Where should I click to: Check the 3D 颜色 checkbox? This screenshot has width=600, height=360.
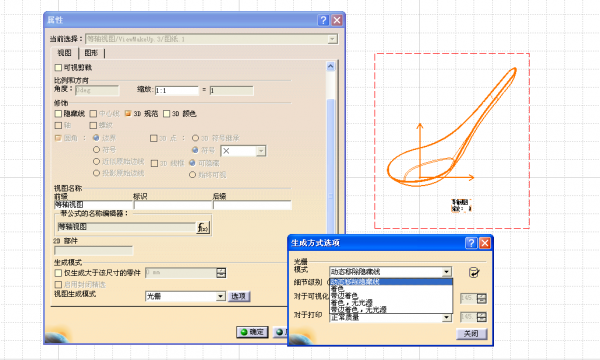(x=166, y=114)
